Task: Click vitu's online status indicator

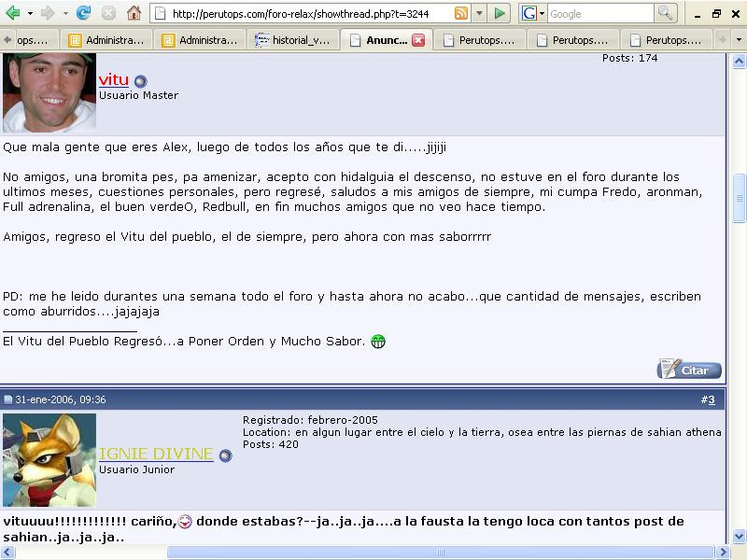Action: tap(140, 80)
